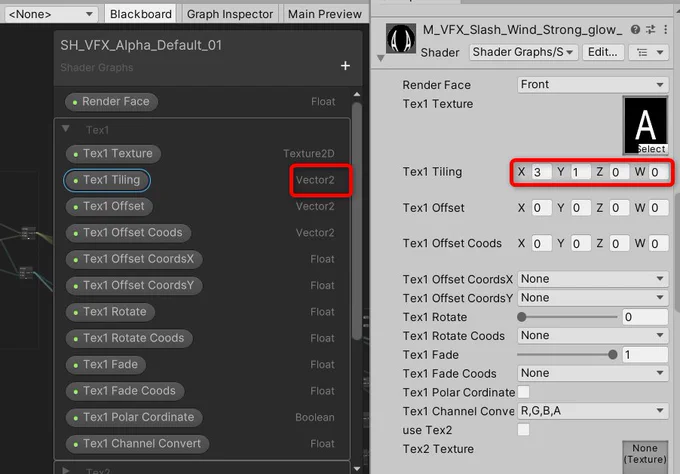Click the Tex1 Offset Coods X field
This screenshot has width=680, height=474.
[x=541, y=243]
